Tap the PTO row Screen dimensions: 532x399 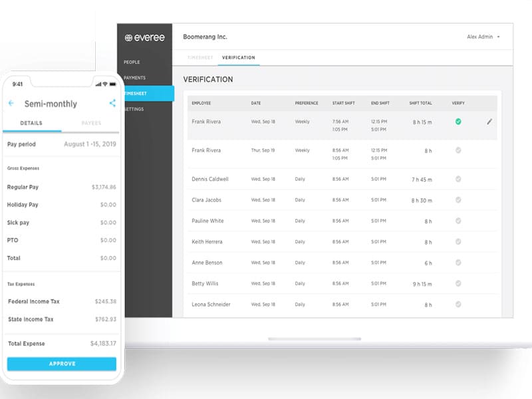point(62,240)
